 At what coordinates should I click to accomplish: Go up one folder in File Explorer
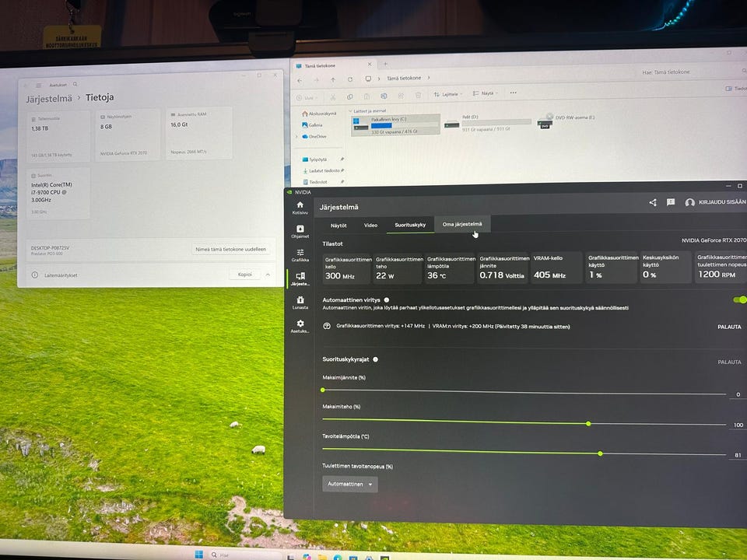click(333, 79)
